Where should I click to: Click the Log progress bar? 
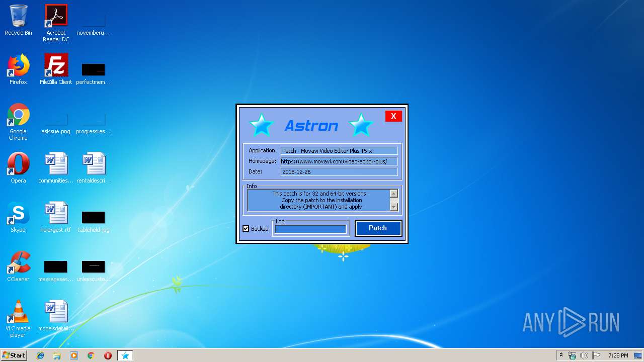tap(310, 229)
